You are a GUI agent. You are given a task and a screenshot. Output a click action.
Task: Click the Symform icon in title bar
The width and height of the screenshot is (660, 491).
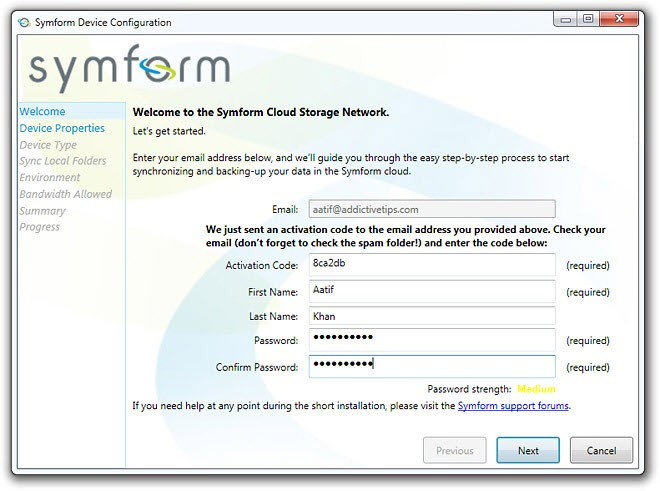pos(24,22)
